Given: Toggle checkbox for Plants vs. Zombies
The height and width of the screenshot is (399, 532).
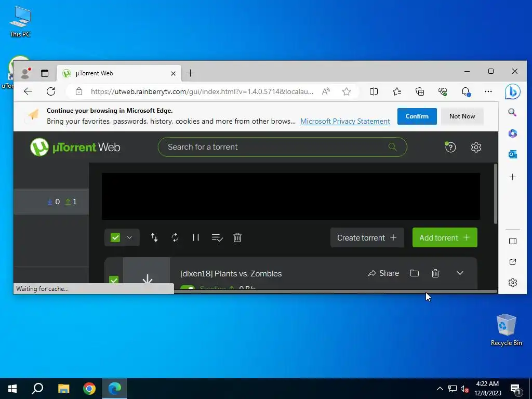Looking at the screenshot, I should pyautogui.click(x=114, y=280).
